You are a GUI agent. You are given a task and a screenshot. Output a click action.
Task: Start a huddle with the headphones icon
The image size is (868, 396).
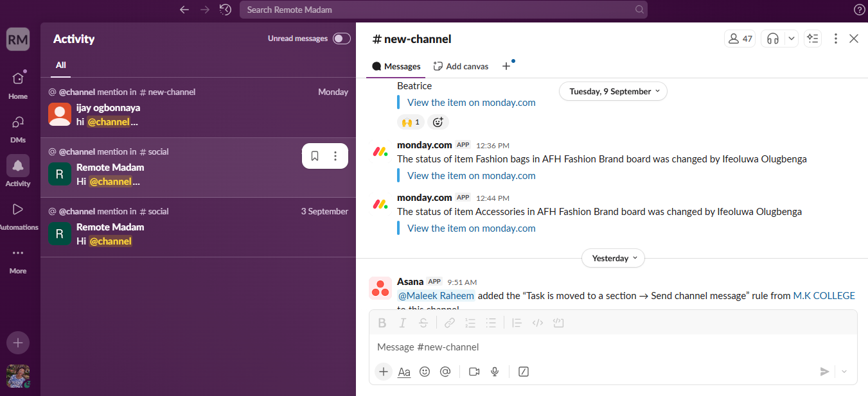773,39
